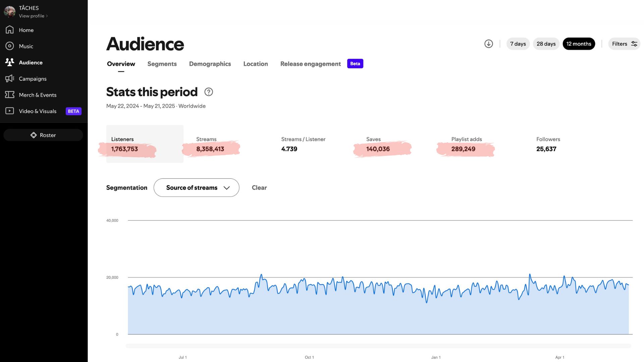
Task: Click the Roster diamond icon
Action: (34, 135)
